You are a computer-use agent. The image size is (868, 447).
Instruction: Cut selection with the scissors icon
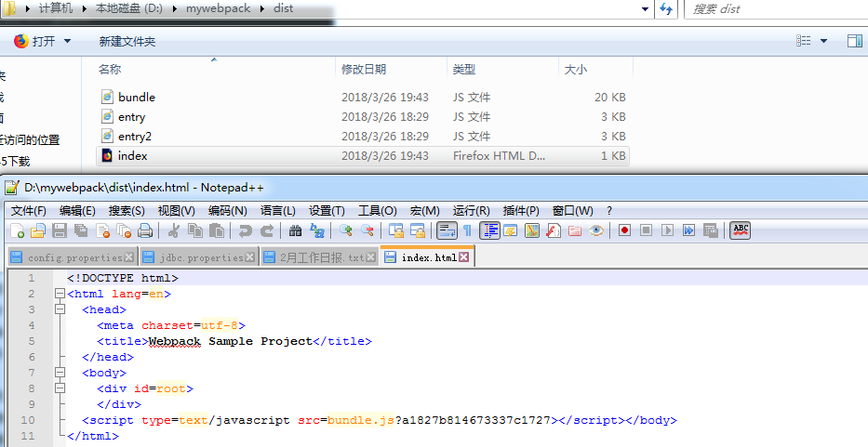(173, 230)
